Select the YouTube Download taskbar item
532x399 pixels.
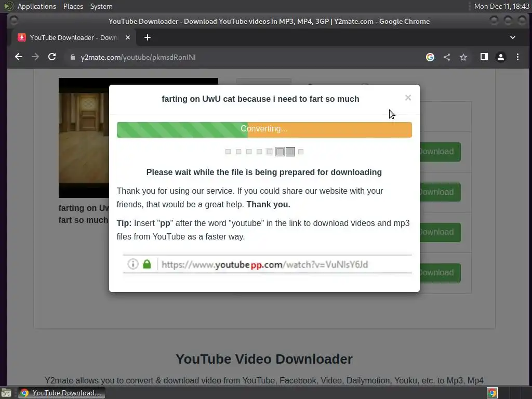(62, 393)
